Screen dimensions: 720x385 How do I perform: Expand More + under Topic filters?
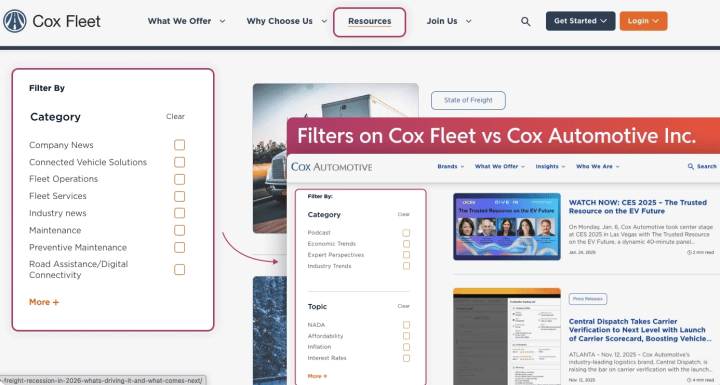pyautogui.click(x=317, y=376)
